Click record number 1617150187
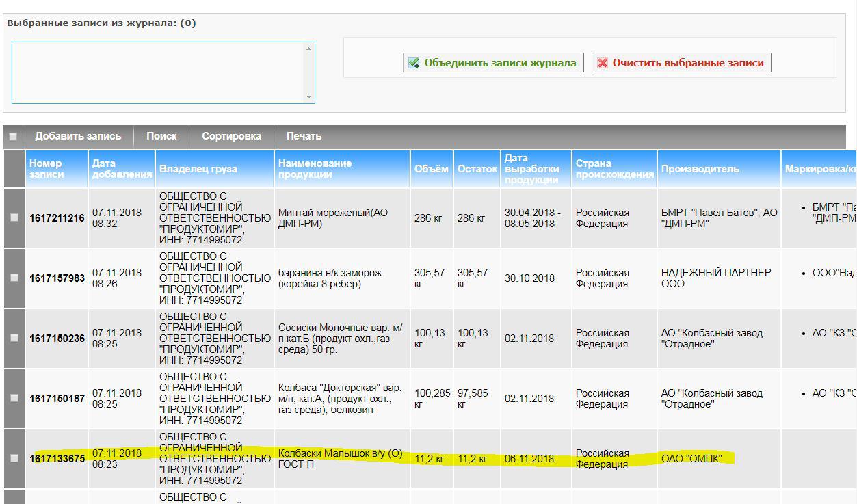857x504 pixels. [x=57, y=398]
